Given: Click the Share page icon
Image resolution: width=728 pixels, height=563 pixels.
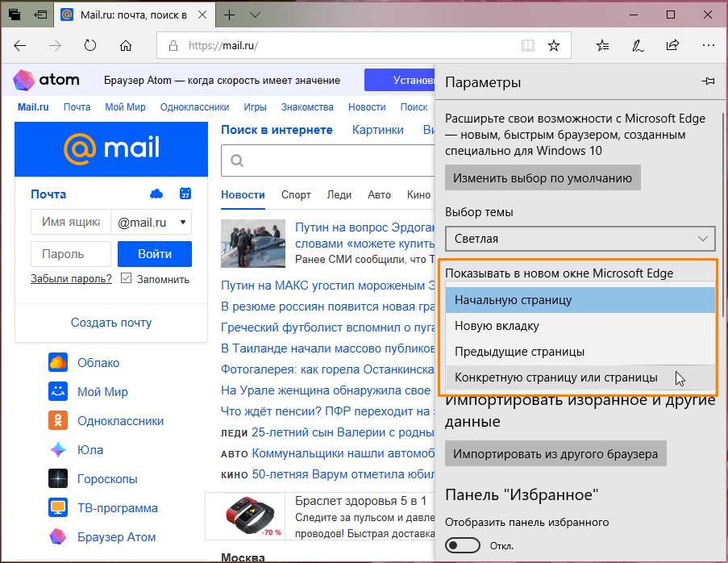Looking at the screenshot, I should (x=672, y=45).
